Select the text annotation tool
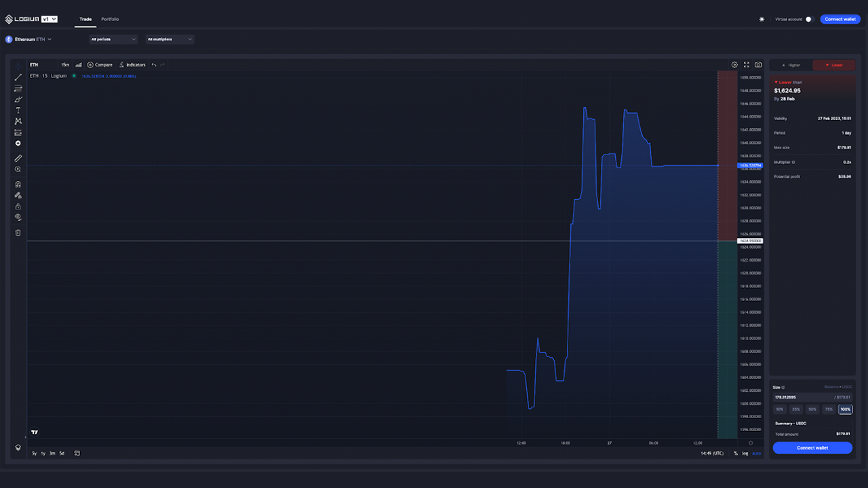868x488 pixels. pyautogui.click(x=18, y=110)
